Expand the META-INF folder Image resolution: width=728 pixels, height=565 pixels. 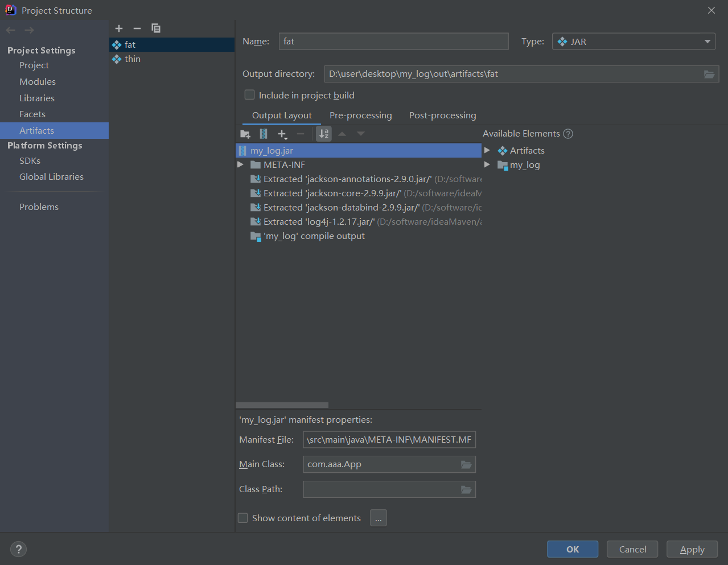tap(240, 164)
